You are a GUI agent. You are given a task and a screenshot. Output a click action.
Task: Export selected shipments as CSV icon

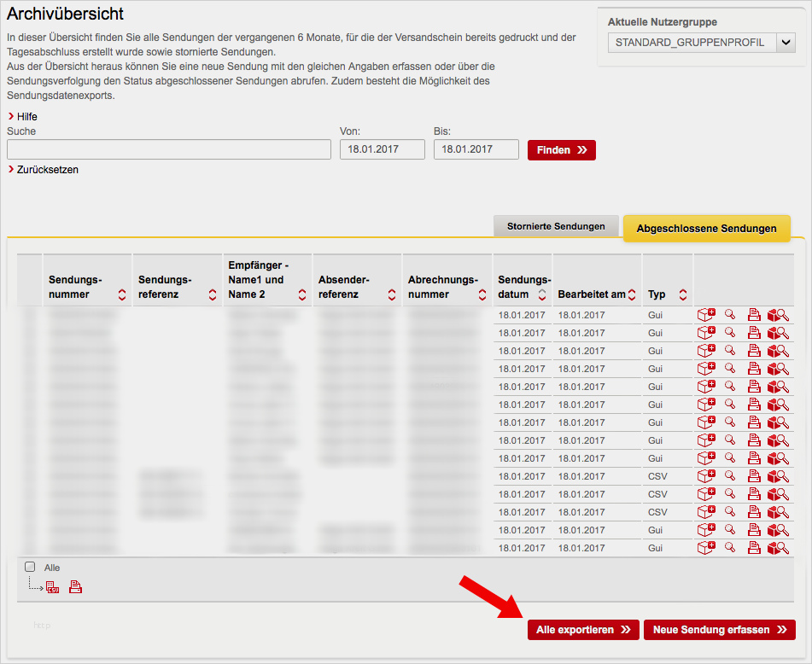click(x=53, y=587)
